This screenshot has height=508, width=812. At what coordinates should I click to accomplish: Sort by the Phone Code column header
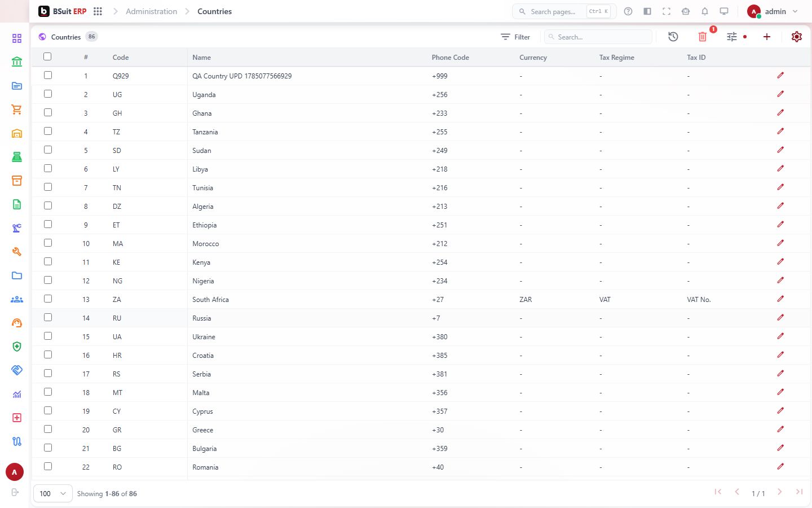450,58
